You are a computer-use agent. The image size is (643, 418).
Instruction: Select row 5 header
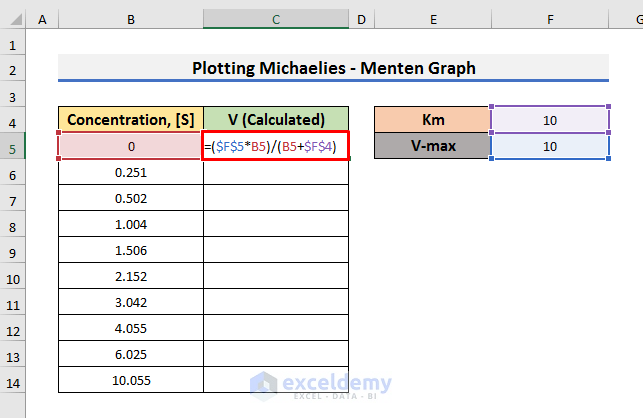(12, 147)
